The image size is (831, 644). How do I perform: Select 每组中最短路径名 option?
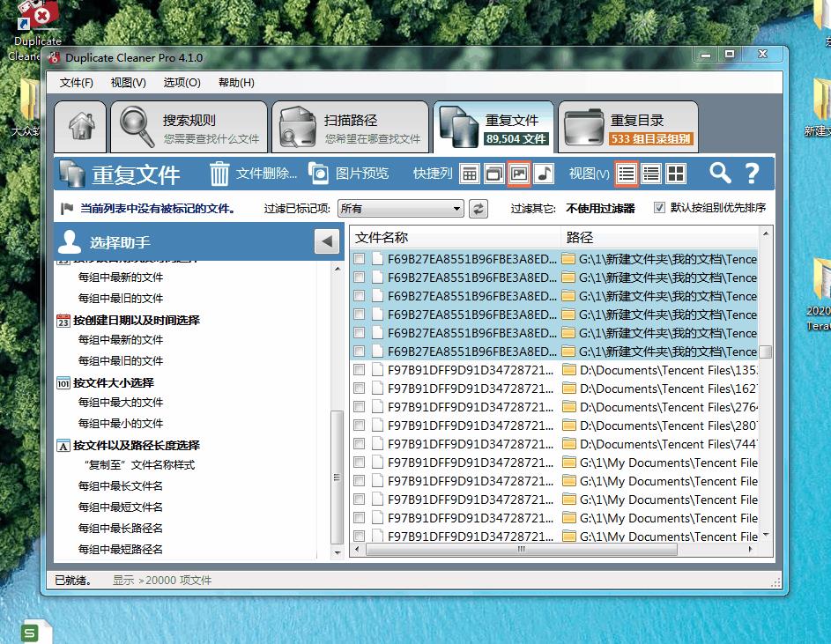pyautogui.click(x=121, y=549)
